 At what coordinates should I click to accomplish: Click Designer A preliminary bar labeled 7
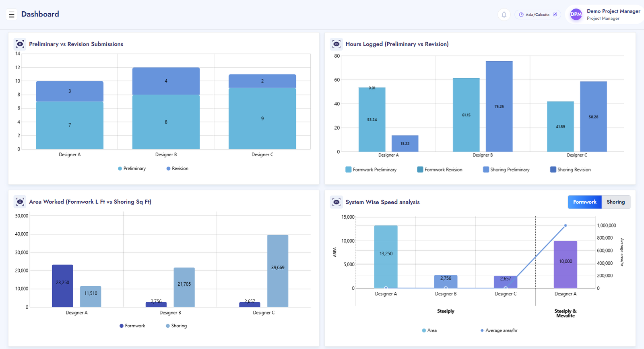pos(70,125)
